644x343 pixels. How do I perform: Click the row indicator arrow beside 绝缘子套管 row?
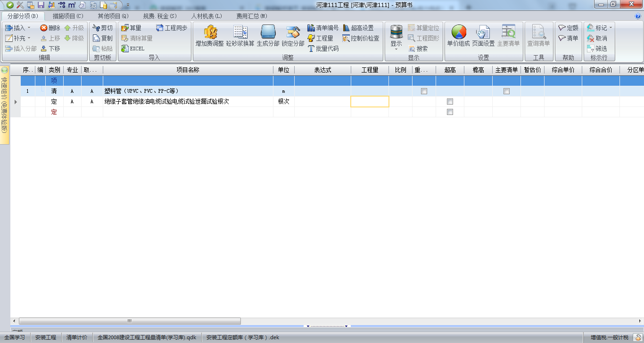click(15, 102)
